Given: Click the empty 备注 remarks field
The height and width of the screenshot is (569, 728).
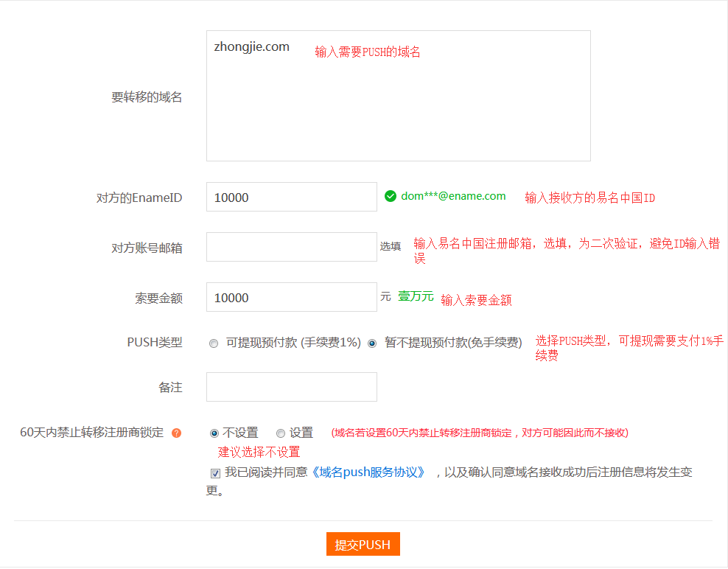Looking at the screenshot, I should coord(291,386).
